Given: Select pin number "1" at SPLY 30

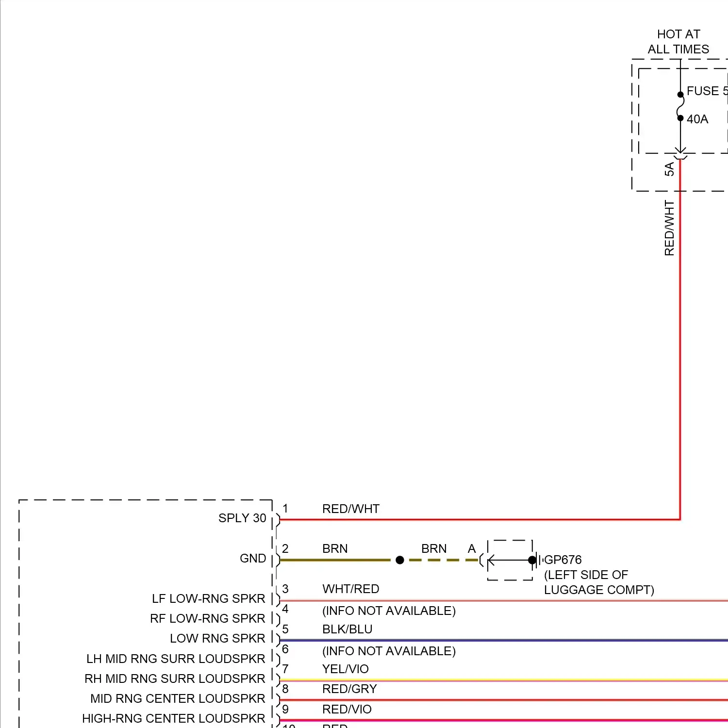Looking at the screenshot, I should tap(285, 508).
